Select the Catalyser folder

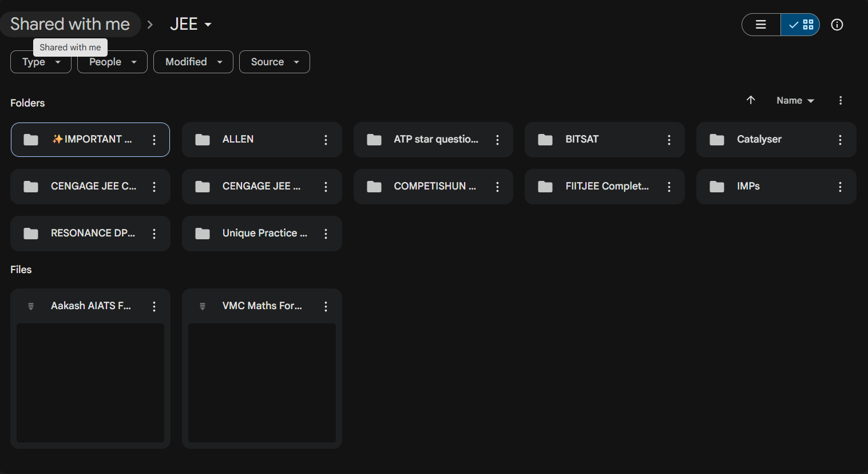[x=776, y=140]
